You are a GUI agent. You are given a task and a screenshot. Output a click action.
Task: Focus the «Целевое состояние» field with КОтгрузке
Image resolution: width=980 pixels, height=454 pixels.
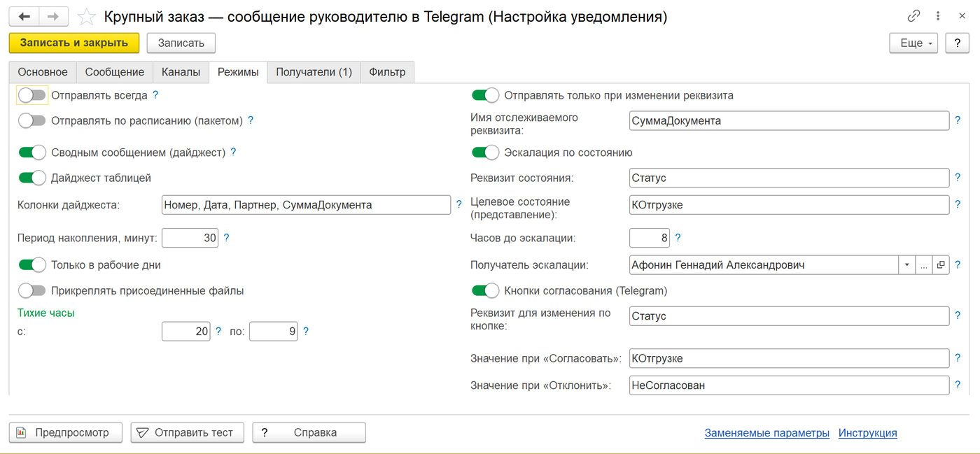pos(790,205)
